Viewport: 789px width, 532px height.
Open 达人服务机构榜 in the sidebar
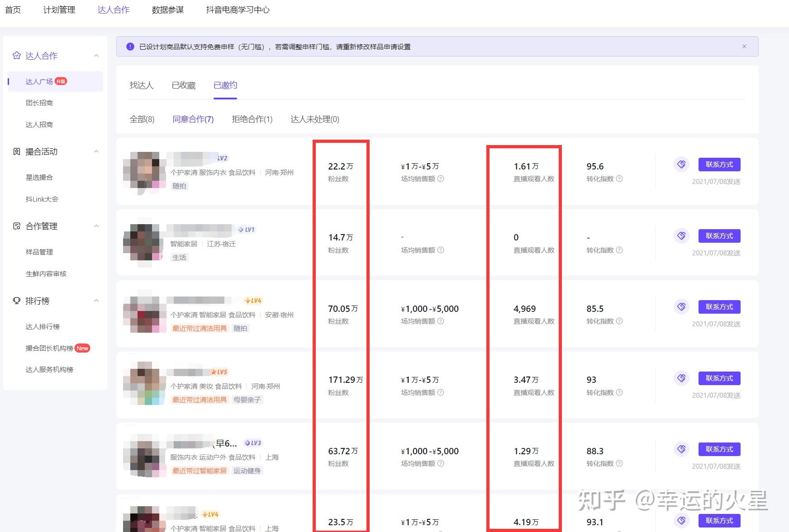click(x=49, y=369)
